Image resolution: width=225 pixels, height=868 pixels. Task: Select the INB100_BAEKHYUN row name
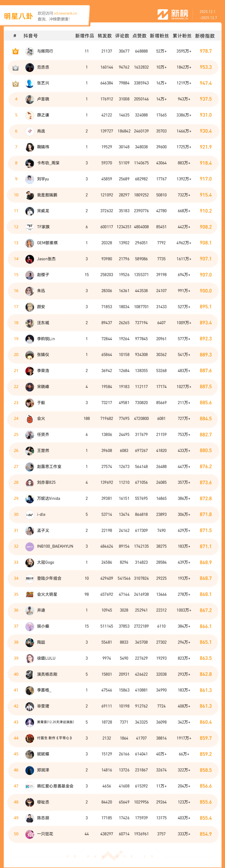click(x=55, y=546)
